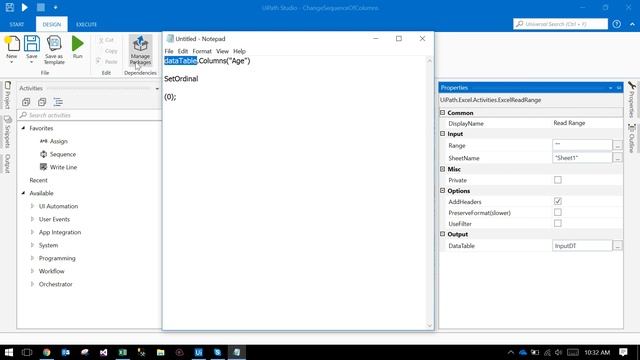640x360 pixels.
Task: Click the Universal Search box
Action: 560,24
